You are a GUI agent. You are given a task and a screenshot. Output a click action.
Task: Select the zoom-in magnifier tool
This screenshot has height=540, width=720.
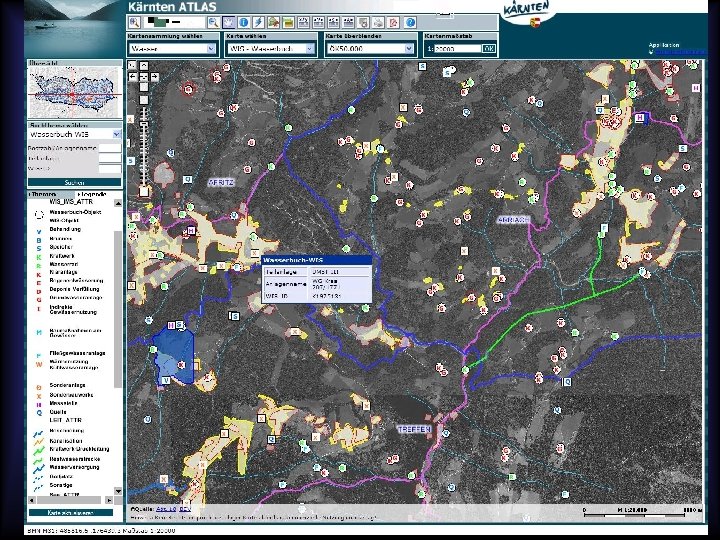point(134,22)
